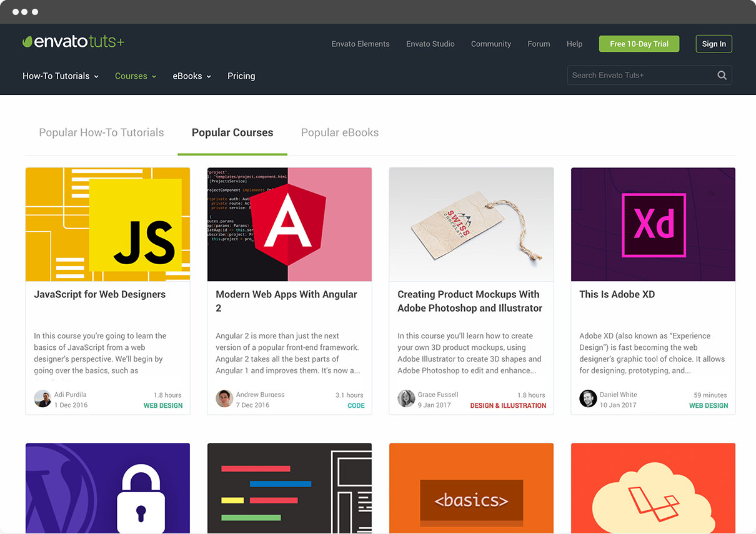This screenshot has width=756, height=534.
Task: Open JavaScript for Web Designers course title
Action: [100, 294]
